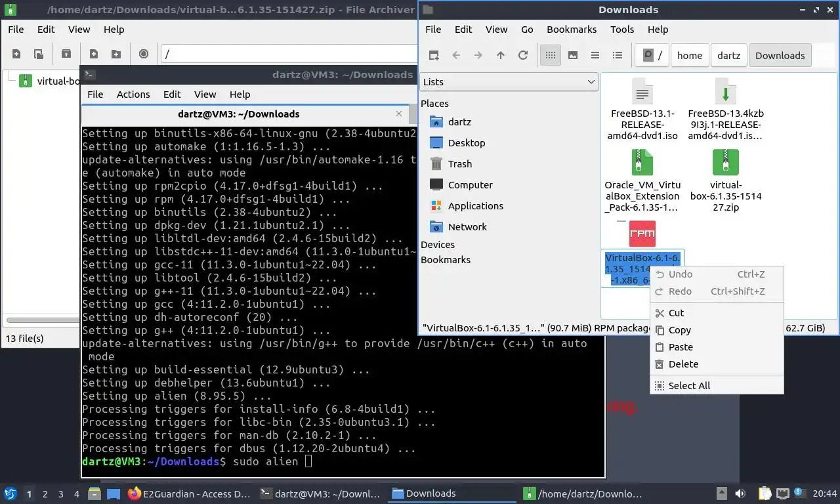
Task: Click Extract archive icon in File Archiver toolbar
Action: point(66,54)
